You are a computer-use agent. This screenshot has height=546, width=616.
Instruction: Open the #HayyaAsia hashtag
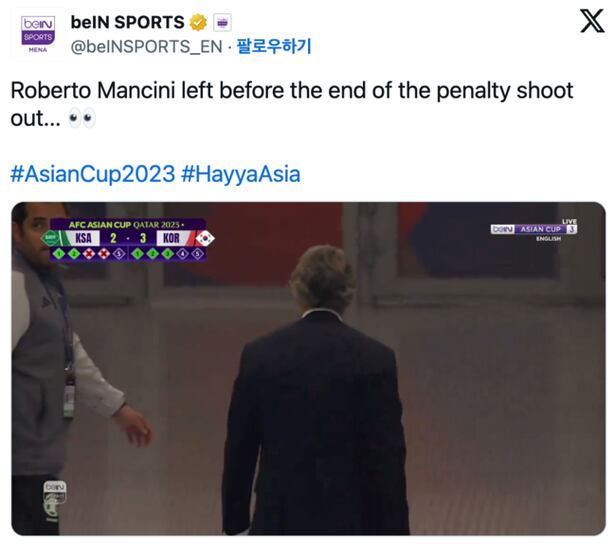241,174
